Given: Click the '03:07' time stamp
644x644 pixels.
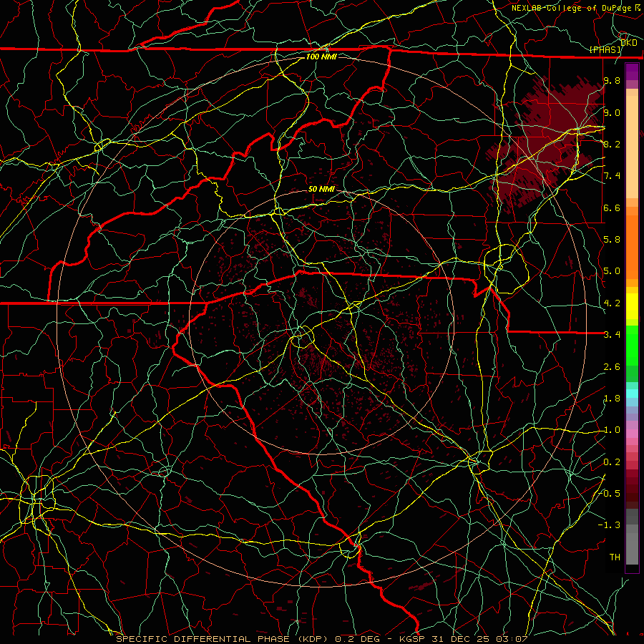Looking at the screenshot, I should point(512,639).
